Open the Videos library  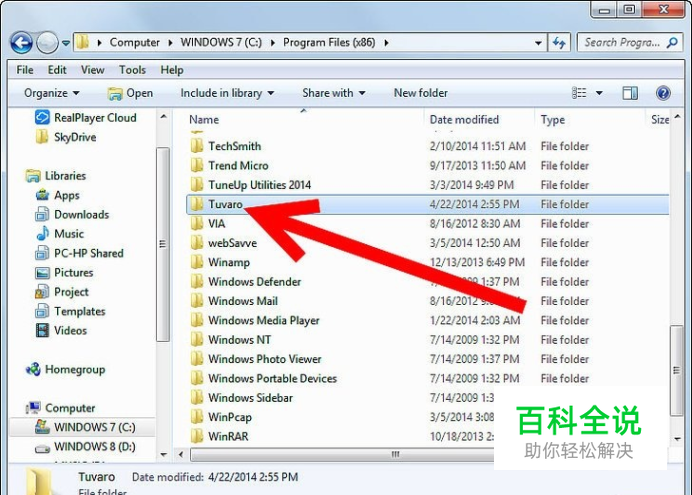(61, 330)
